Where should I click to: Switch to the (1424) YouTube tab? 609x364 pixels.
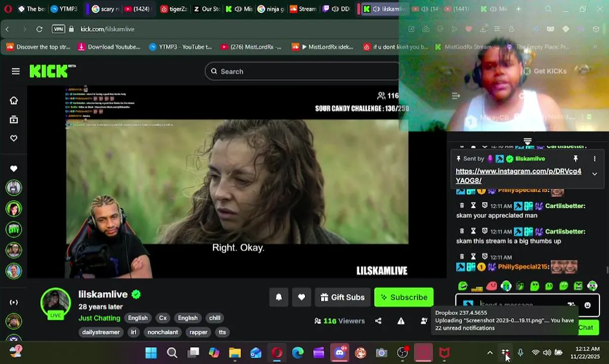coord(137,9)
